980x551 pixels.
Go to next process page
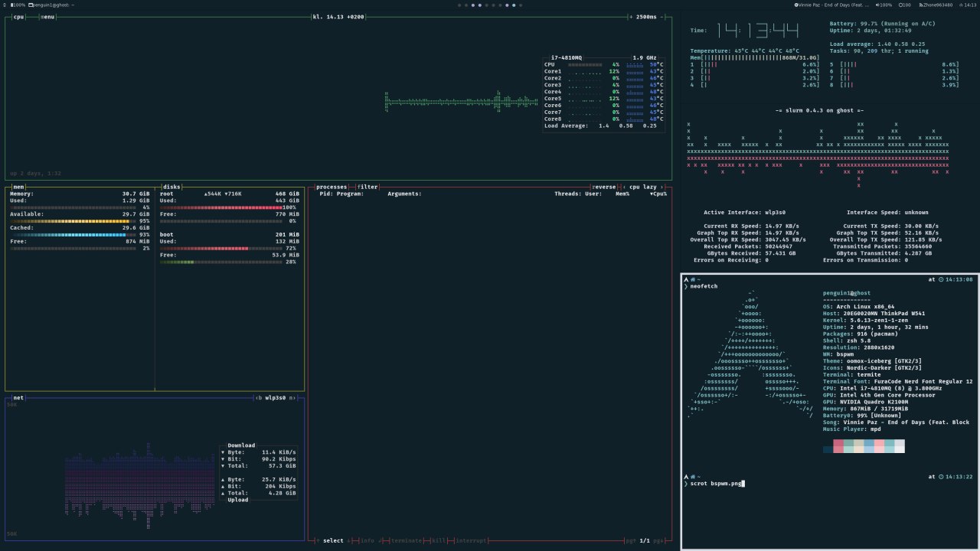pos(658,540)
